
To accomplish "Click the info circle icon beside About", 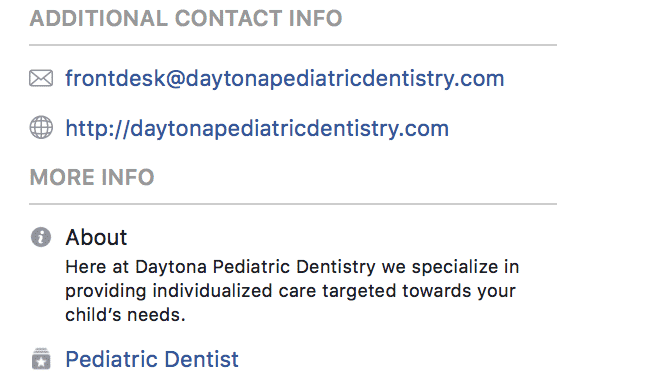I will (x=41, y=237).
